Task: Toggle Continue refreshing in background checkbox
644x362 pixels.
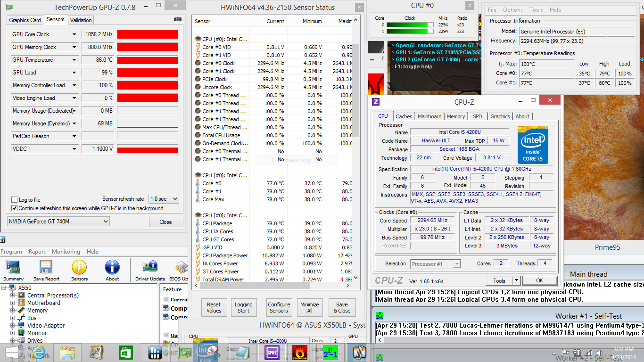Action: point(15,208)
